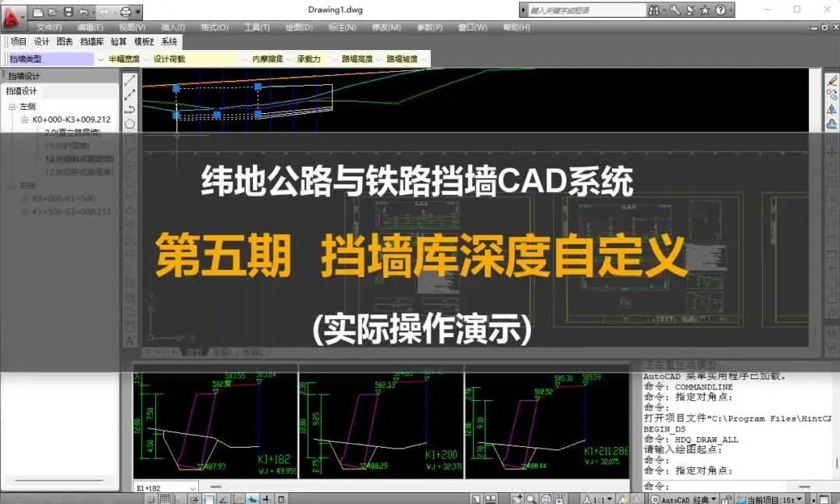
Task: Open the 挡墙库 menu
Action: (92, 42)
